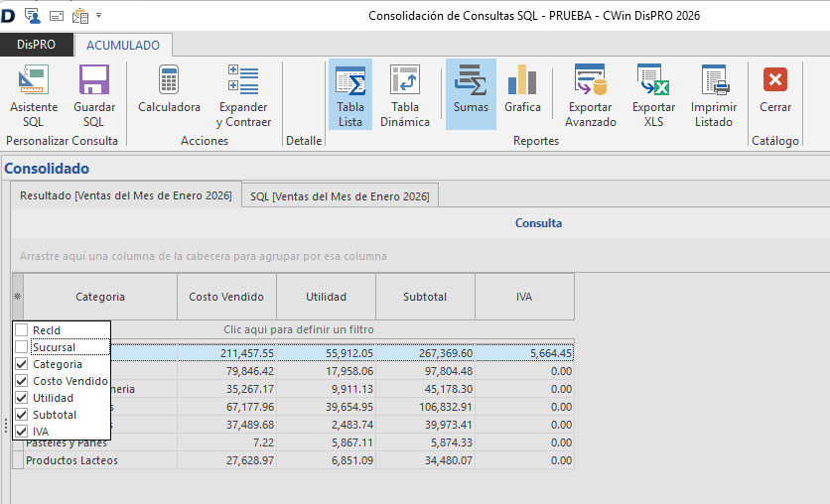This screenshot has width=830, height=504.
Task: Enable the RecId column checkbox
Action: point(22,330)
